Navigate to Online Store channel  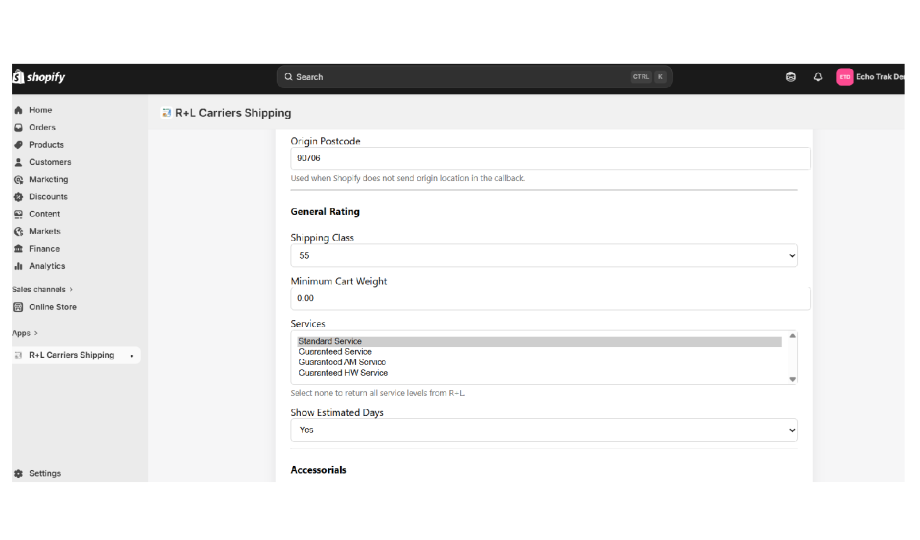[x=52, y=307]
